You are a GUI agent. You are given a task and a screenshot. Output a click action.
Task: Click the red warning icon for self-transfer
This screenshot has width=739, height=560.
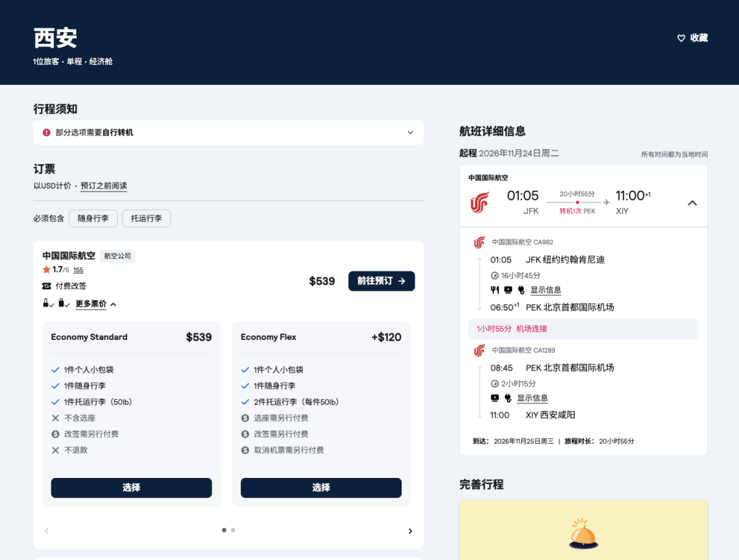pyautogui.click(x=47, y=133)
